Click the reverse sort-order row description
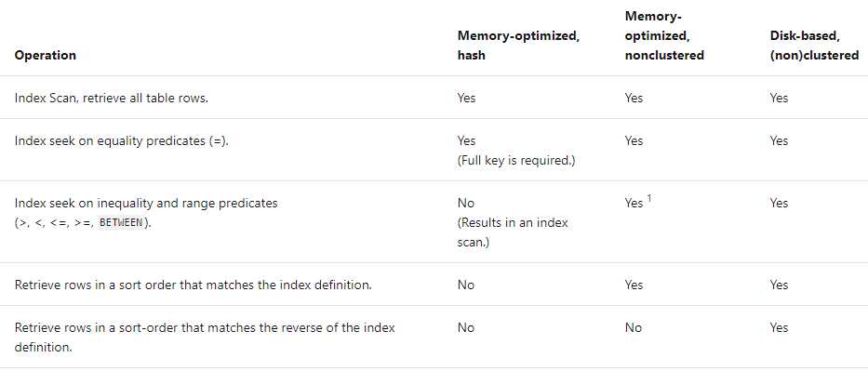 coord(205,338)
